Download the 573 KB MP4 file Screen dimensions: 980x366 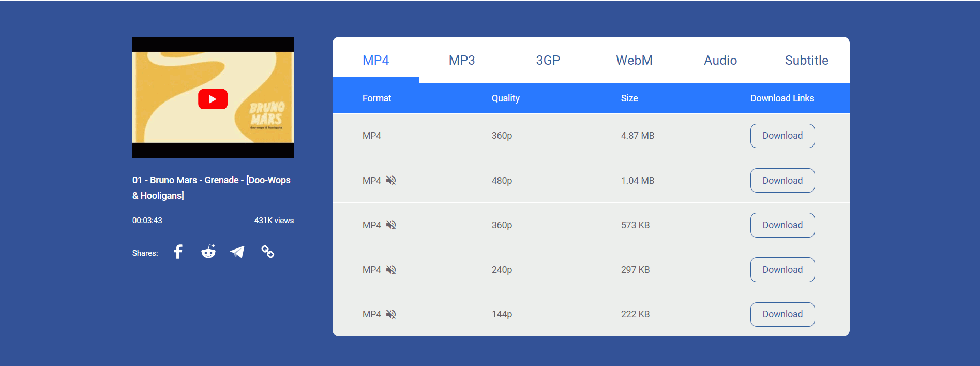pyautogui.click(x=782, y=225)
